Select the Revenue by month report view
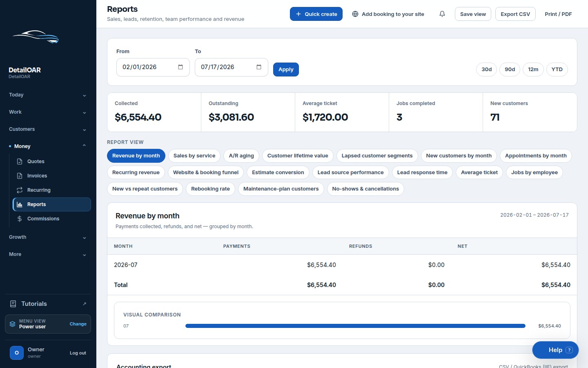The width and height of the screenshot is (588, 368). pyautogui.click(x=136, y=156)
